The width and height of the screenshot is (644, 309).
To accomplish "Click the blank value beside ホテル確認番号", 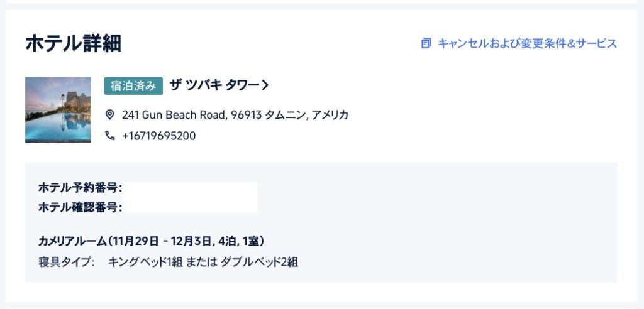I will 190,205.
